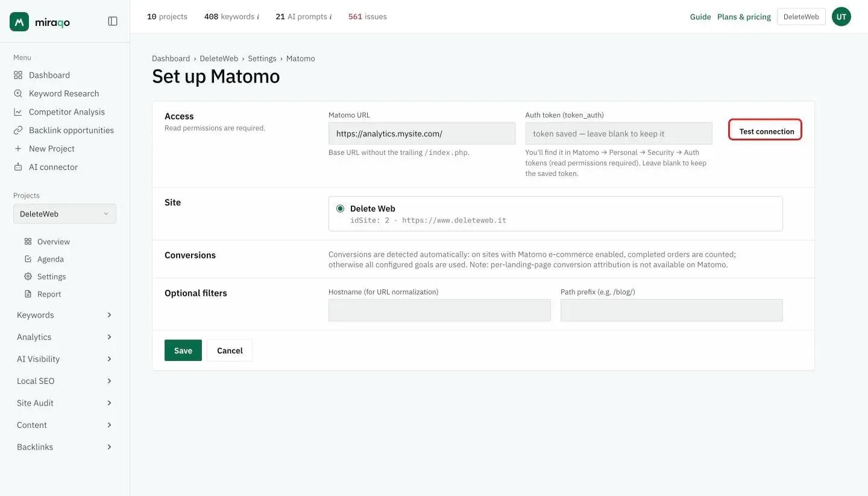Go to DeleteWeb in the breadcrumb
The image size is (868, 496).
[x=219, y=58]
